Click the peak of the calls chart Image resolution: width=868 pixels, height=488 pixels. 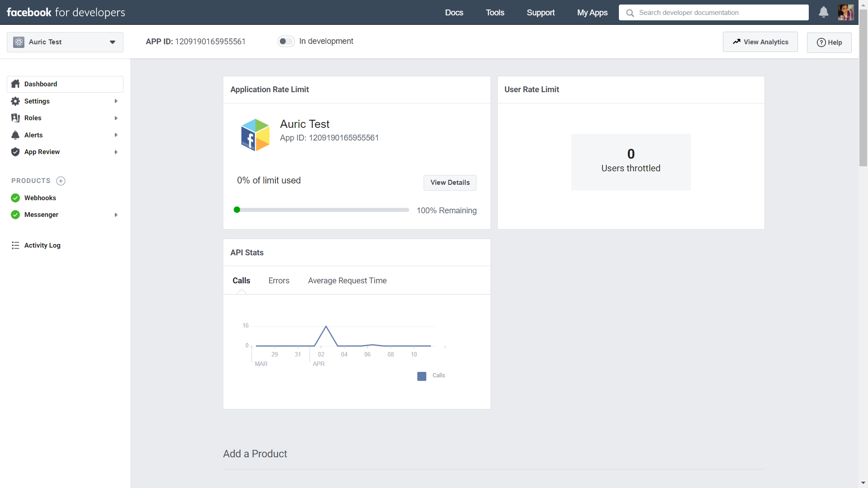click(326, 326)
